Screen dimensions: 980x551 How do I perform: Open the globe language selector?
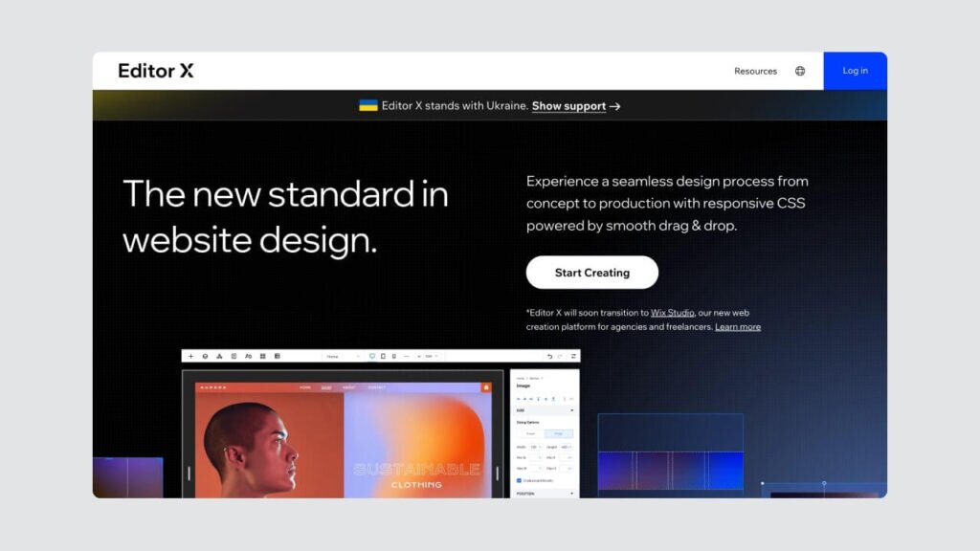pyautogui.click(x=800, y=71)
